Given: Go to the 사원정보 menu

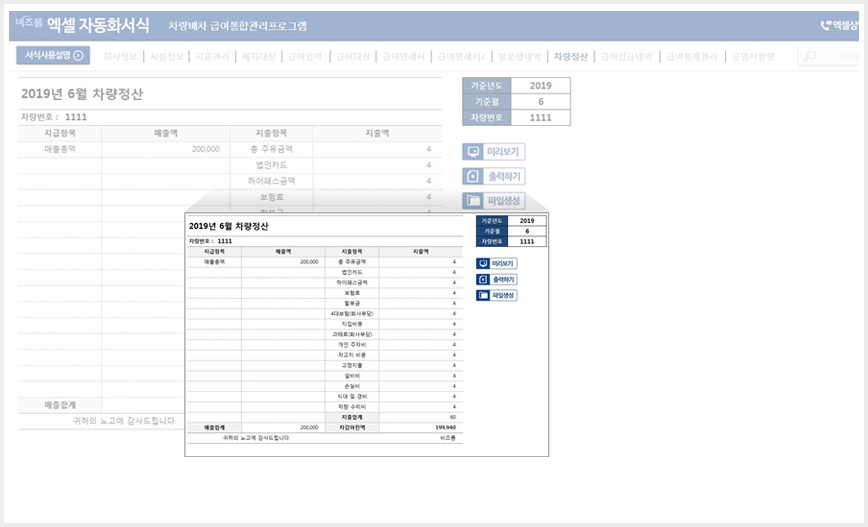Looking at the screenshot, I should pyautogui.click(x=167, y=56).
